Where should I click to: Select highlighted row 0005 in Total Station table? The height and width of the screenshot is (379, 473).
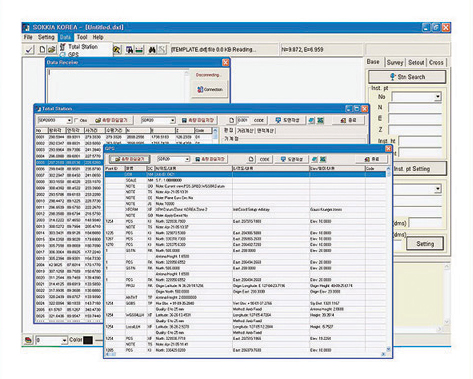coord(68,162)
